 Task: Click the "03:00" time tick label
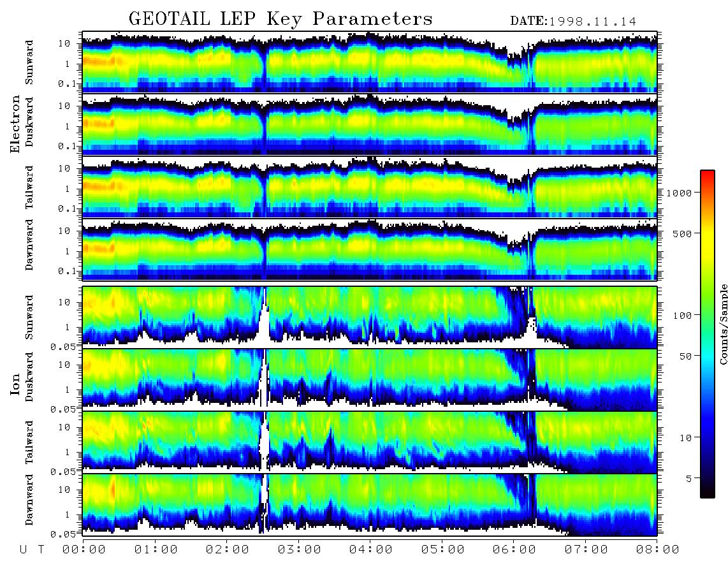click(x=300, y=550)
